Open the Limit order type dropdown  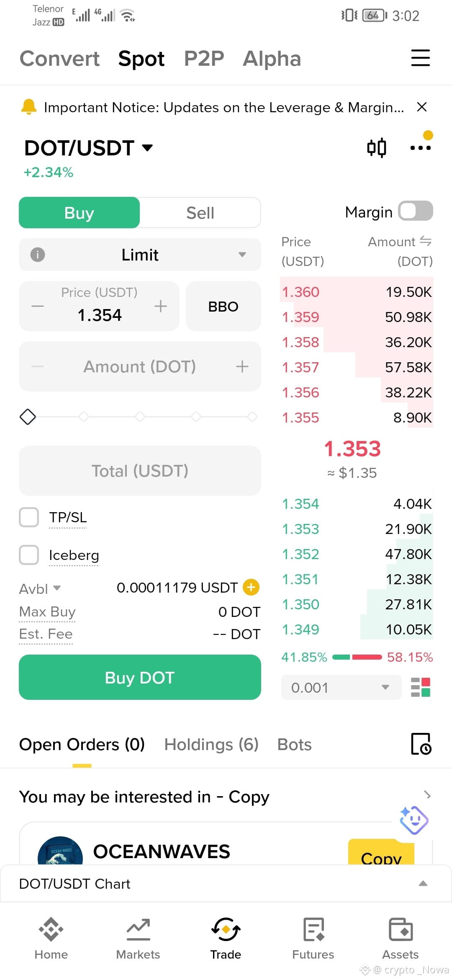[140, 255]
